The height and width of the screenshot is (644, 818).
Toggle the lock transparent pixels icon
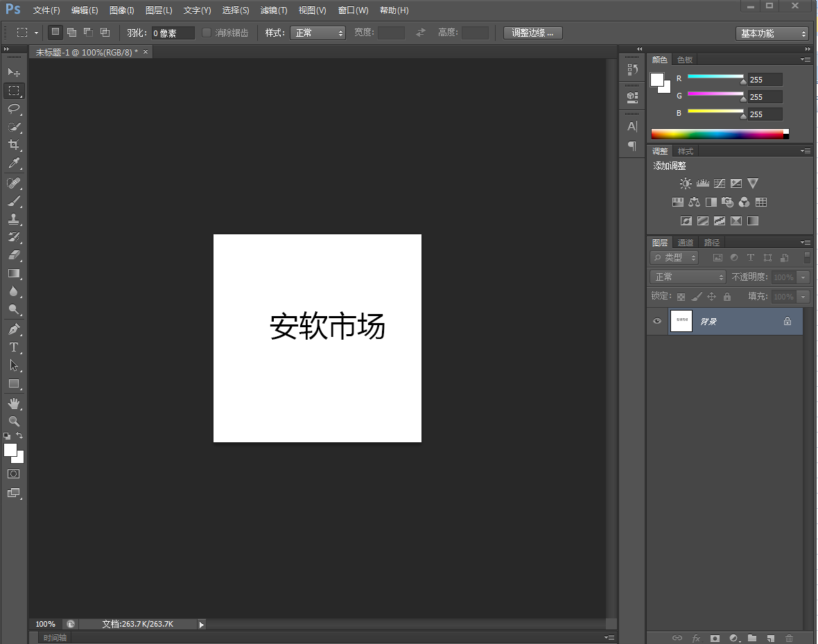(681, 297)
